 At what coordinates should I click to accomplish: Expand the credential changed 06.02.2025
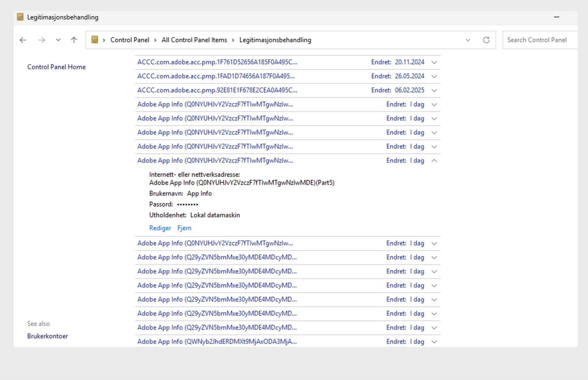point(434,90)
